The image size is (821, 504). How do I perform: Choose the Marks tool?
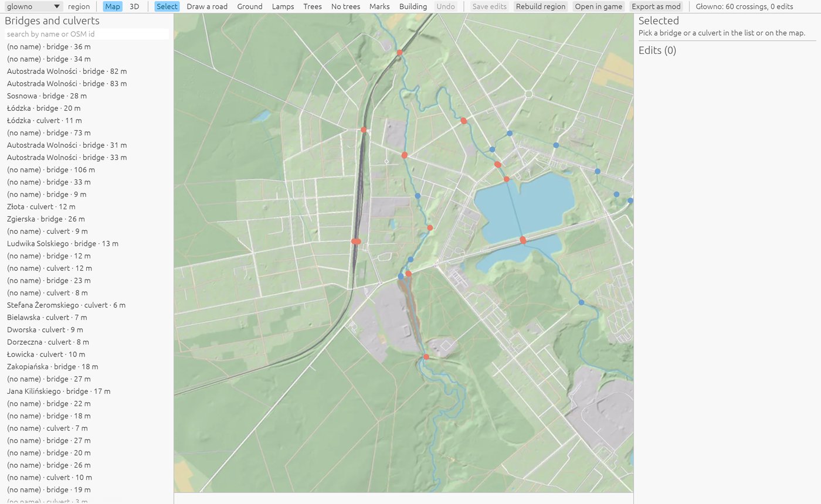(x=379, y=6)
